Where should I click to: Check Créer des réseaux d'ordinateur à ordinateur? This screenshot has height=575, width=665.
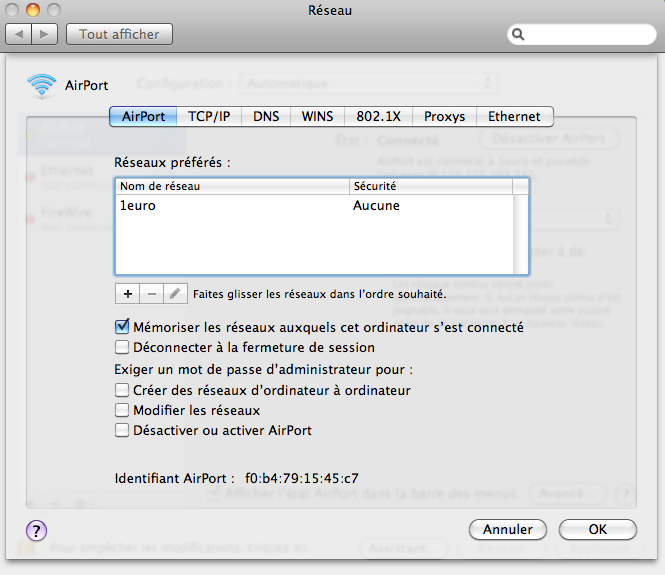[122, 390]
